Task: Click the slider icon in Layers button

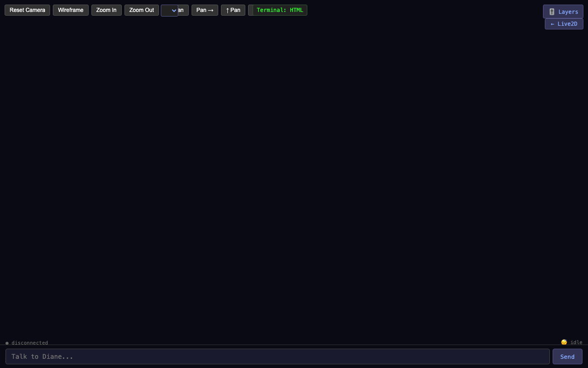Action: click(552, 12)
